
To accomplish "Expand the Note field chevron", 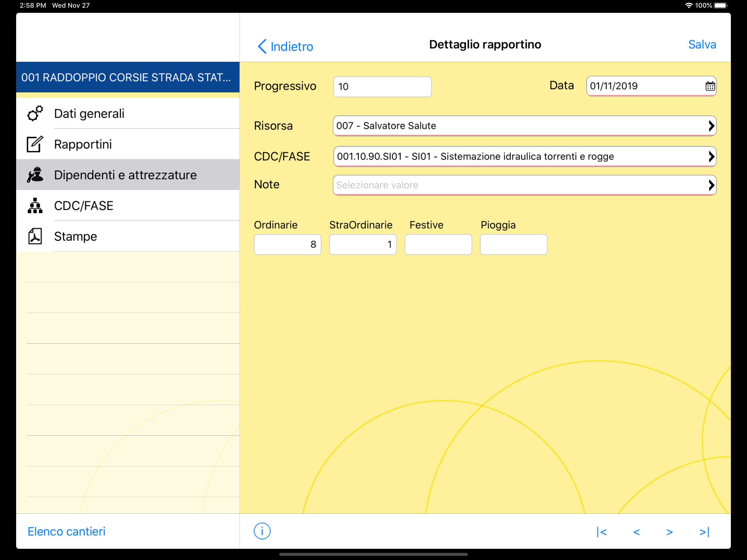I will [x=711, y=185].
